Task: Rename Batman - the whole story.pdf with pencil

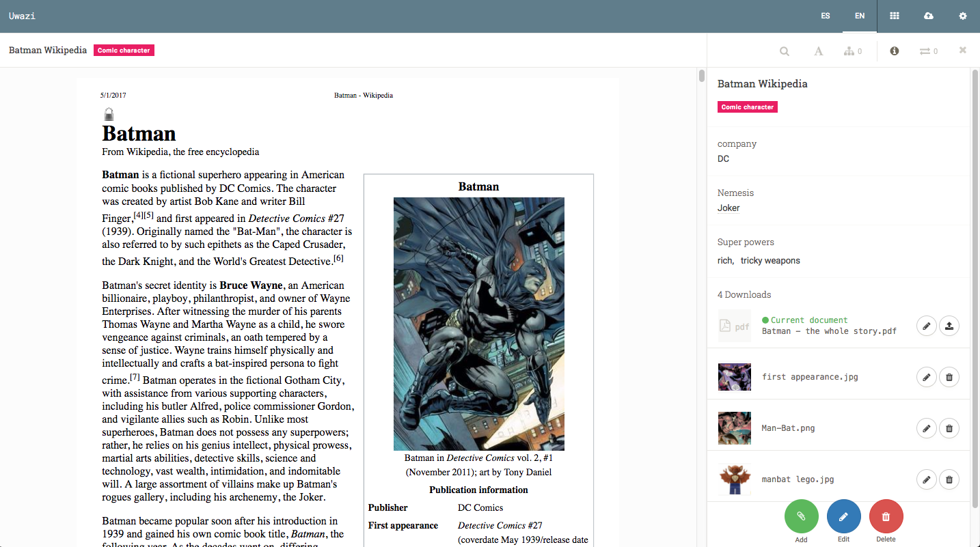Action: coord(926,326)
